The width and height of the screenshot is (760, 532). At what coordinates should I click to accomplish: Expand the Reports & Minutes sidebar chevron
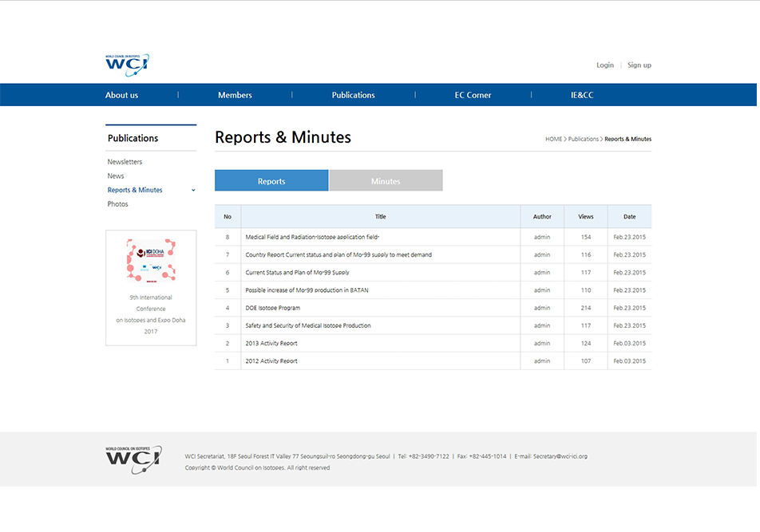click(x=193, y=191)
